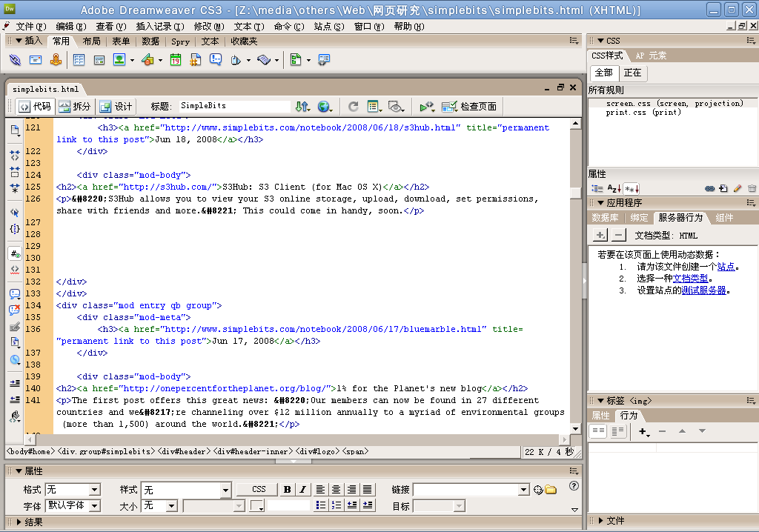Select screen.css rule in CSS panel
Screen dimensions: 759x532
tap(674, 104)
